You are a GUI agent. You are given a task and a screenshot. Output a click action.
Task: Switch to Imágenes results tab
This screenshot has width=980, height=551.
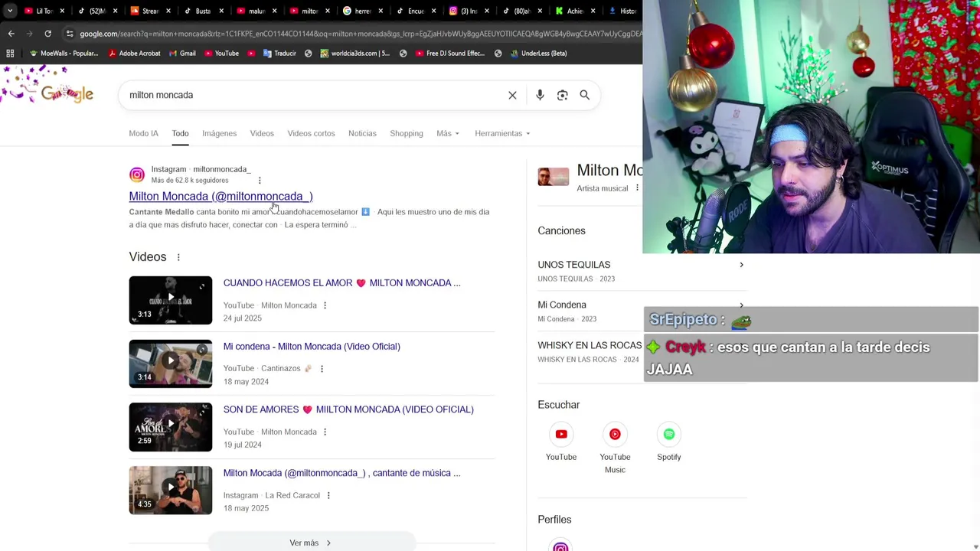[219, 133]
